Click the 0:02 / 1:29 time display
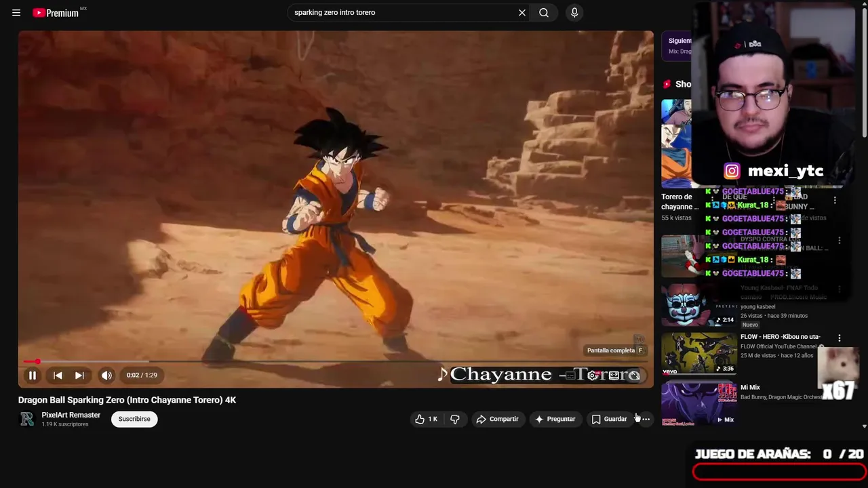 [142, 375]
